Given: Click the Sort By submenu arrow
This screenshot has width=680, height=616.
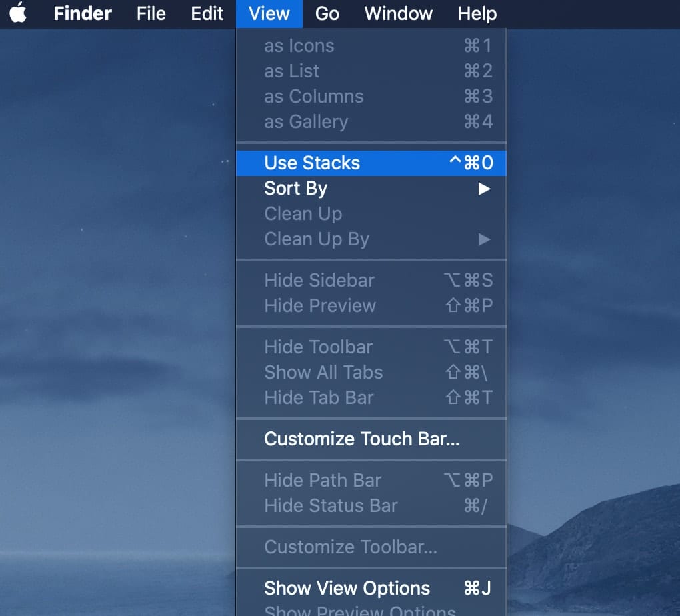Looking at the screenshot, I should (x=484, y=189).
